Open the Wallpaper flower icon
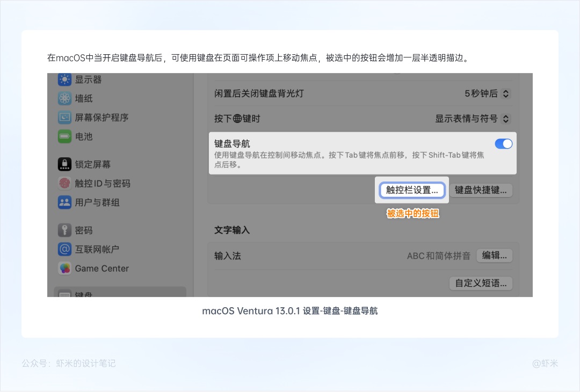This screenshot has height=392, width=580. click(x=65, y=99)
